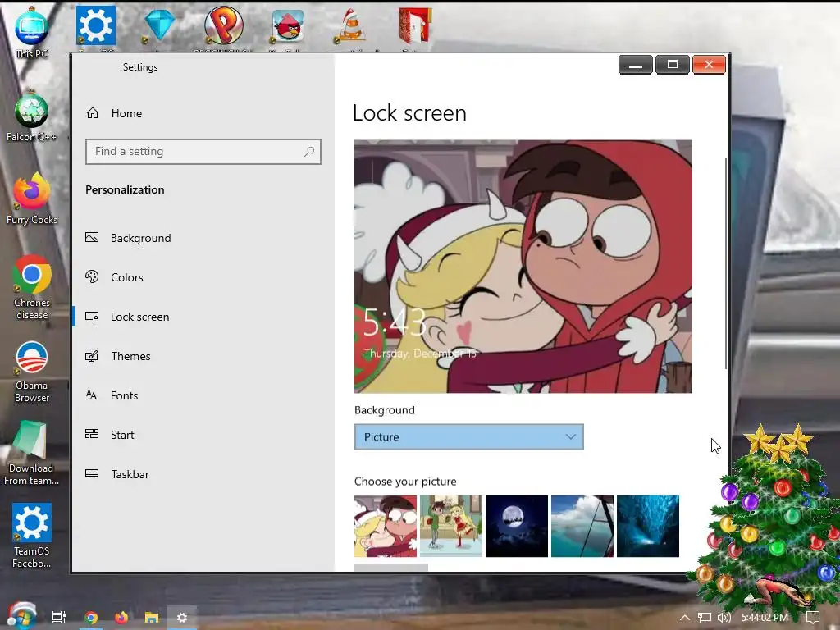Click the Themes brush icon
Viewport: 840px width, 630px height.
(92, 356)
